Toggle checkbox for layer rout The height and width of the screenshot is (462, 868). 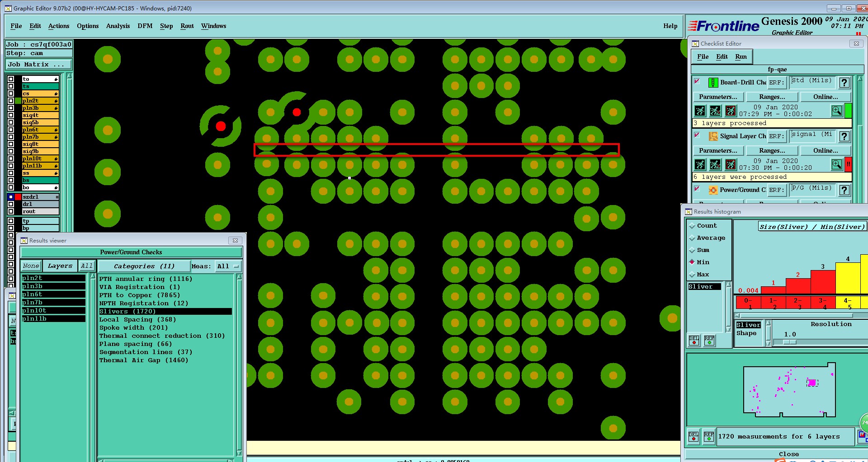click(11, 211)
